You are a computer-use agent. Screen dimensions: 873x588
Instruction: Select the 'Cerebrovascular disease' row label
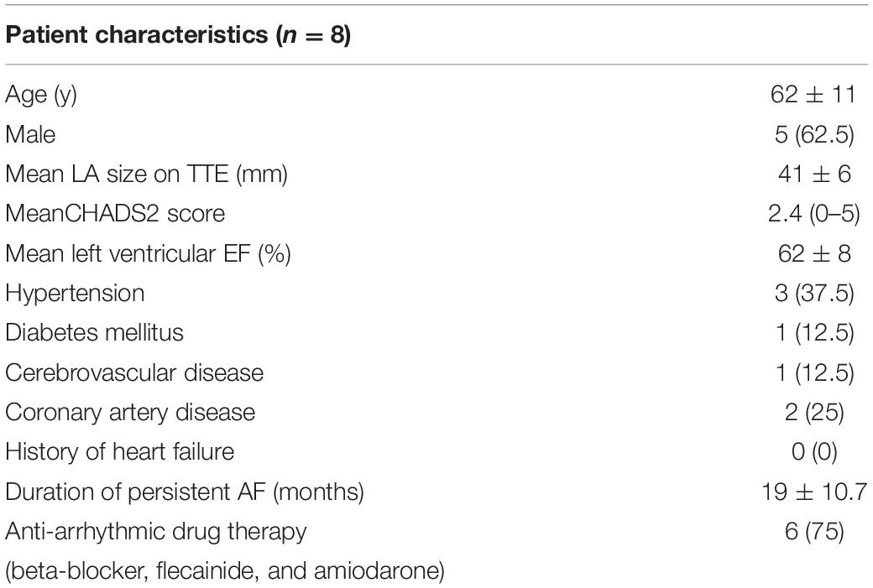click(134, 372)
